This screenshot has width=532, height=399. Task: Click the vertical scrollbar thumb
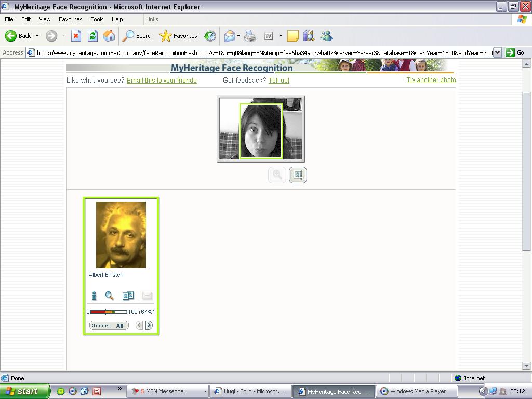click(526, 171)
